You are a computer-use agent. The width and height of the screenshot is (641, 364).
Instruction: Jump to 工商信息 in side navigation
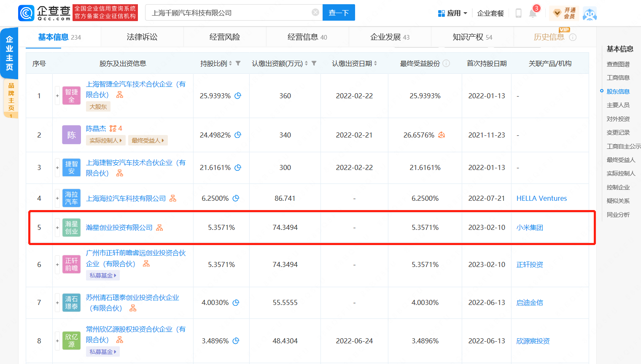tap(618, 78)
